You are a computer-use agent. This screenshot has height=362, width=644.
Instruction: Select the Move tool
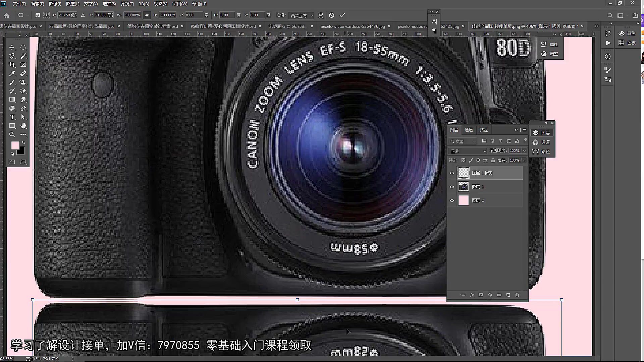tap(12, 47)
